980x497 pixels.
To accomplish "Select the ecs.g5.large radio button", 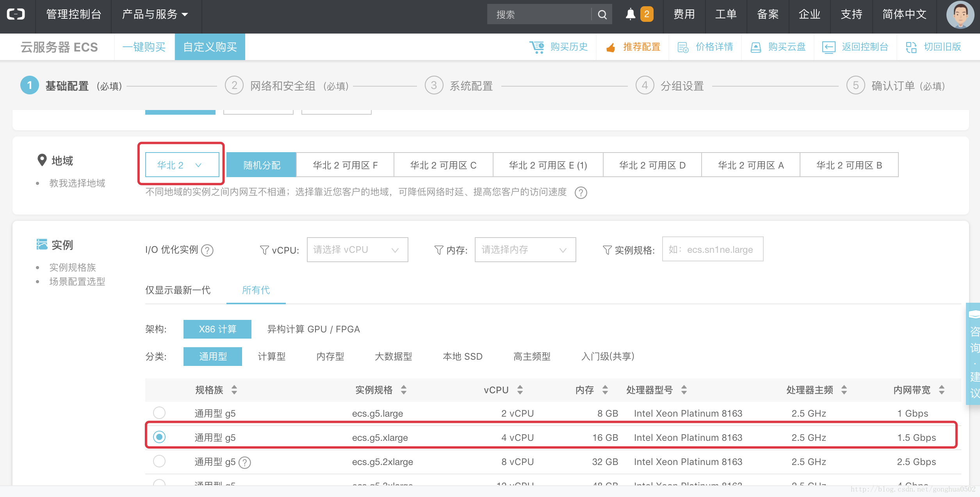I will [x=159, y=413].
